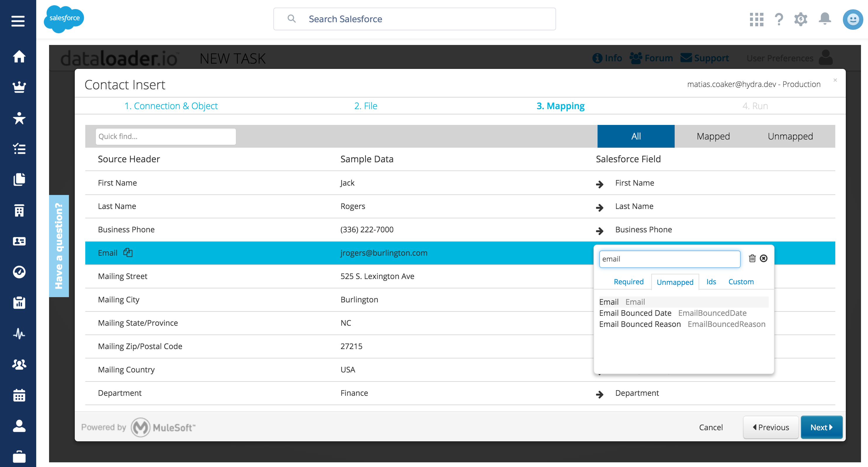Pick Email Bounced Reason option

[x=640, y=324]
